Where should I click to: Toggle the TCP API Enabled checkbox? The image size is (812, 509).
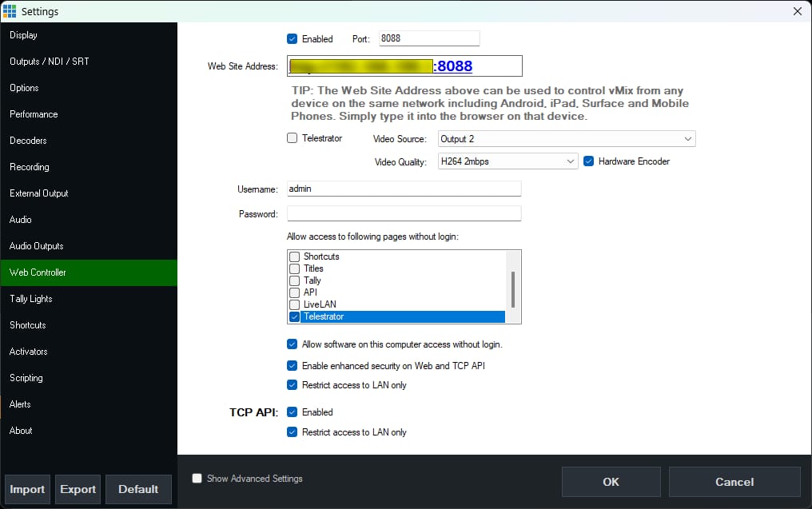click(x=292, y=412)
